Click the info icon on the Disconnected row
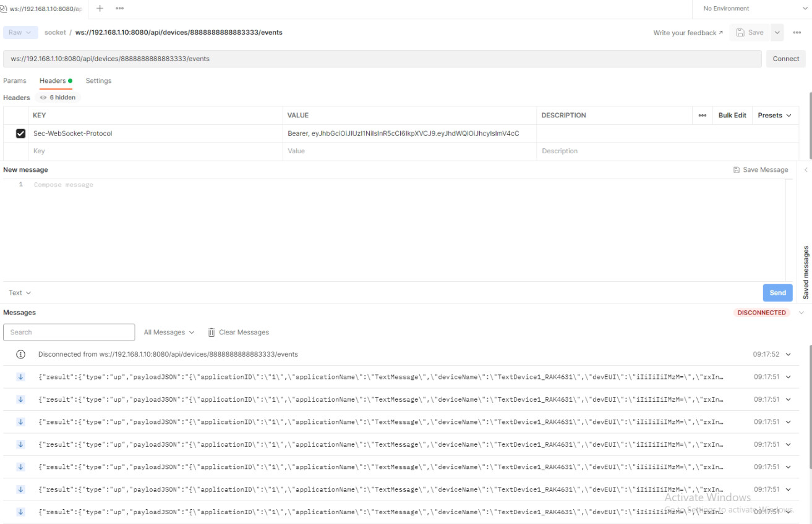Image resolution: width=812 pixels, height=524 pixels. tap(19, 353)
